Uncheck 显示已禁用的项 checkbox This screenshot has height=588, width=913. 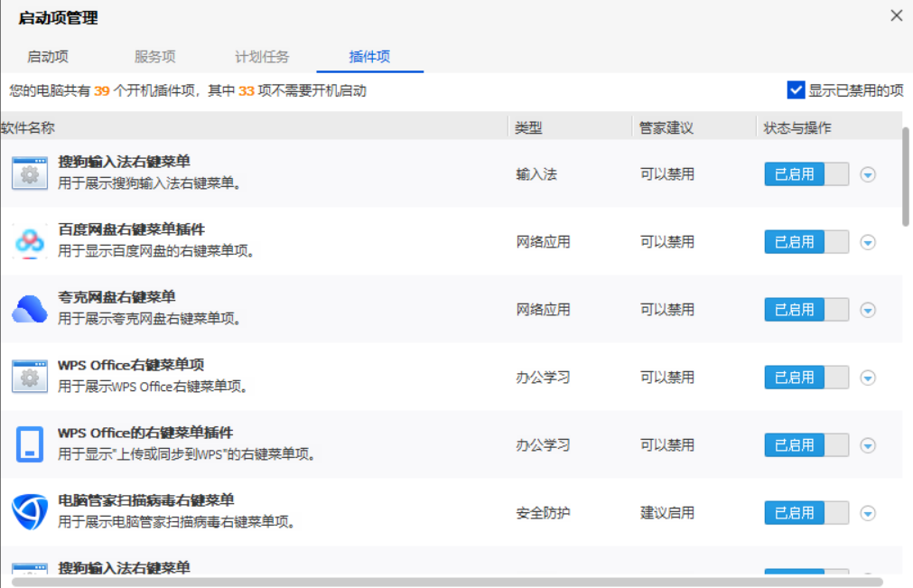point(796,90)
